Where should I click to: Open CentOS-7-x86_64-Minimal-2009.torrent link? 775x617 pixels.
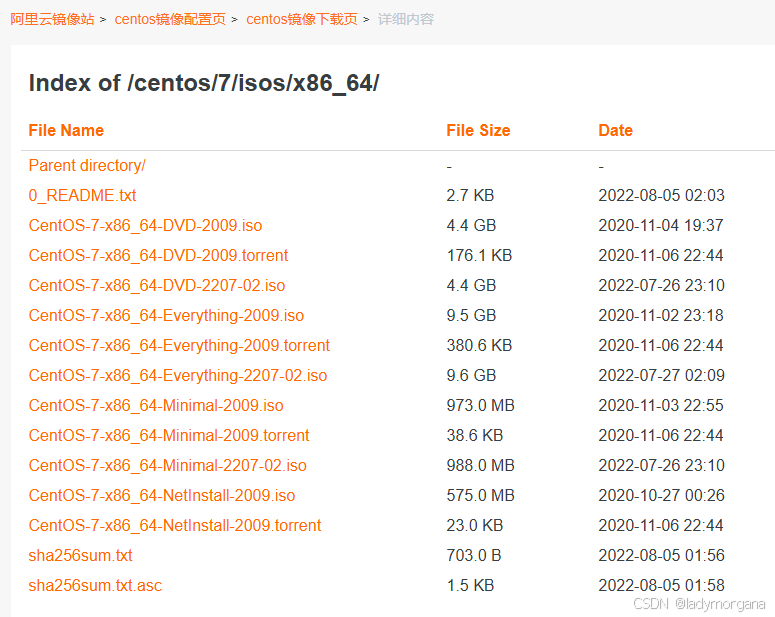(169, 436)
